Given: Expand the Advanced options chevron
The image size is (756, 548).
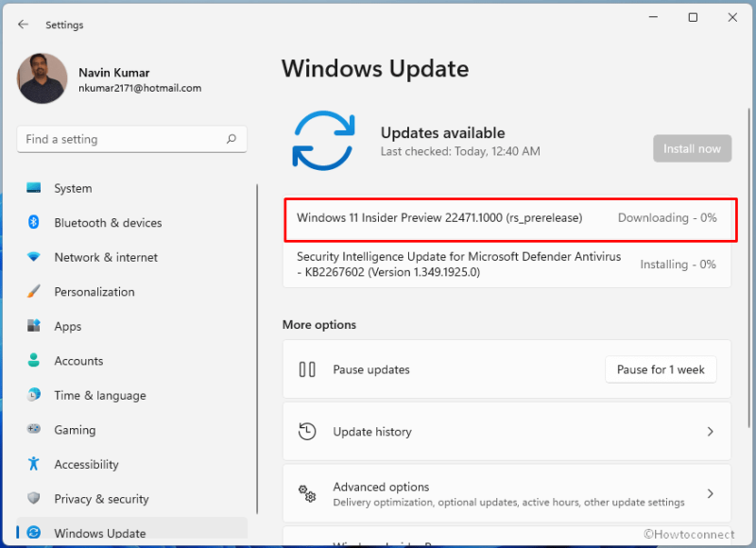Looking at the screenshot, I should point(710,493).
